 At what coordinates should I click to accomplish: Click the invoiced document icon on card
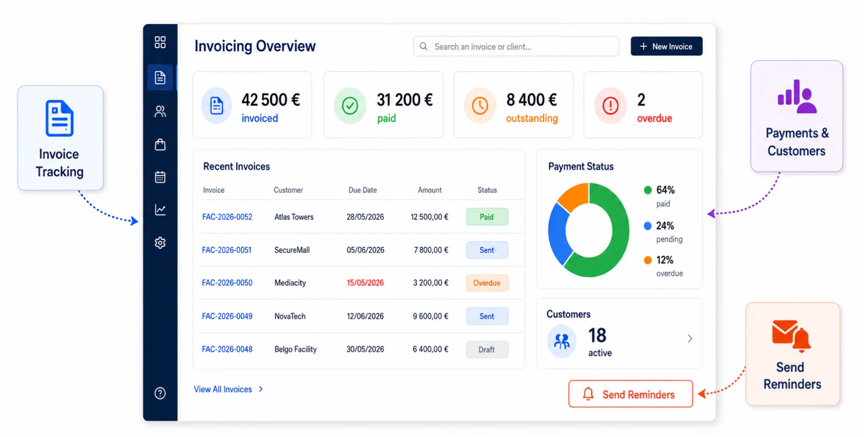click(x=216, y=105)
